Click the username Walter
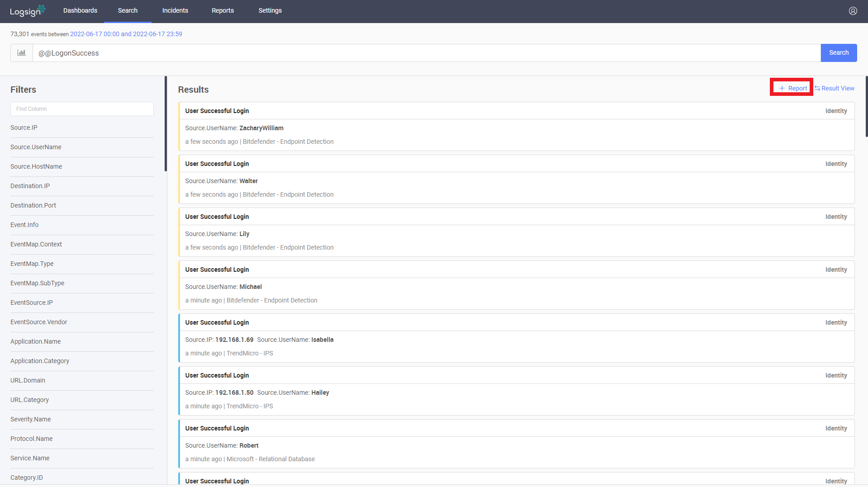 coord(248,181)
